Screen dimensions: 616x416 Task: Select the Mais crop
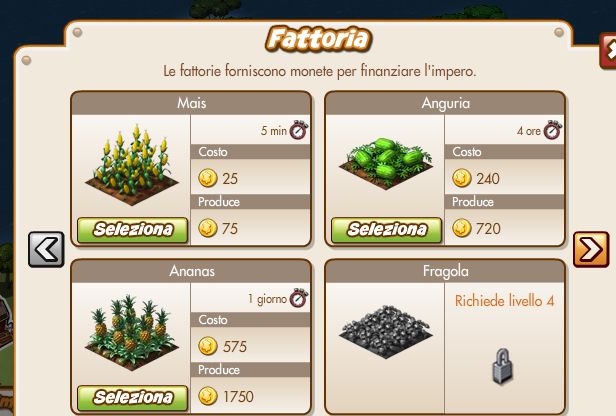pyautogui.click(x=133, y=230)
